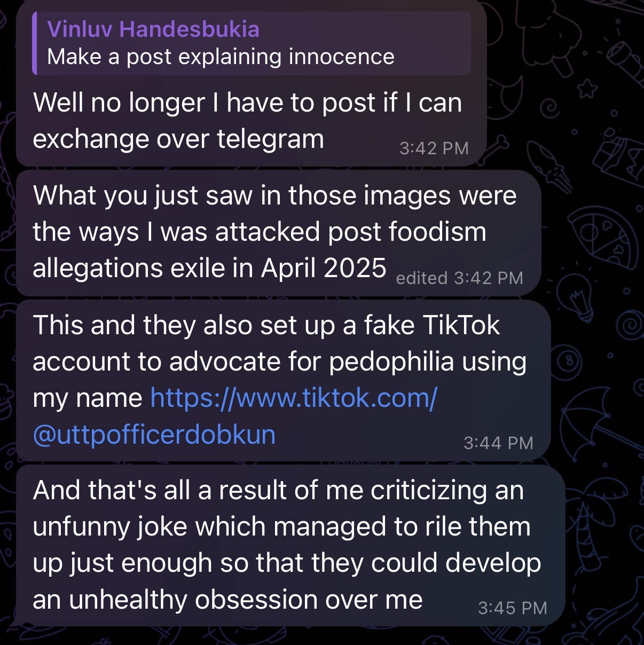Click the 3:44 PM timestamp

coord(498,443)
